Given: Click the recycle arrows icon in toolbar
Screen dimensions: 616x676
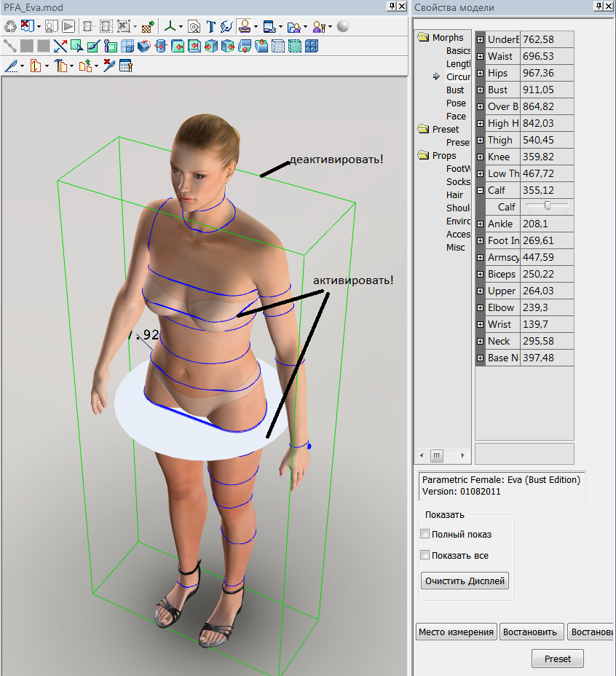Looking at the screenshot, I should (x=10, y=27).
